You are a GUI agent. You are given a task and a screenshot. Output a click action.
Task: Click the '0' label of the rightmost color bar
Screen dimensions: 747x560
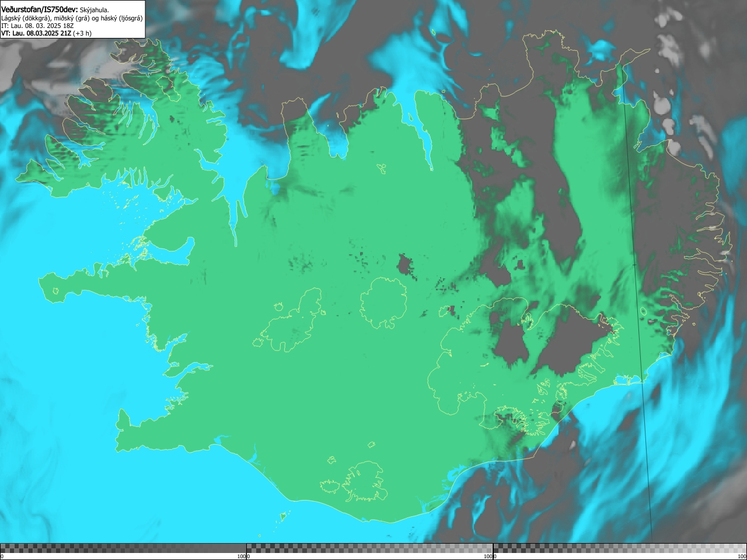pyautogui.click(x=495, y=556)
